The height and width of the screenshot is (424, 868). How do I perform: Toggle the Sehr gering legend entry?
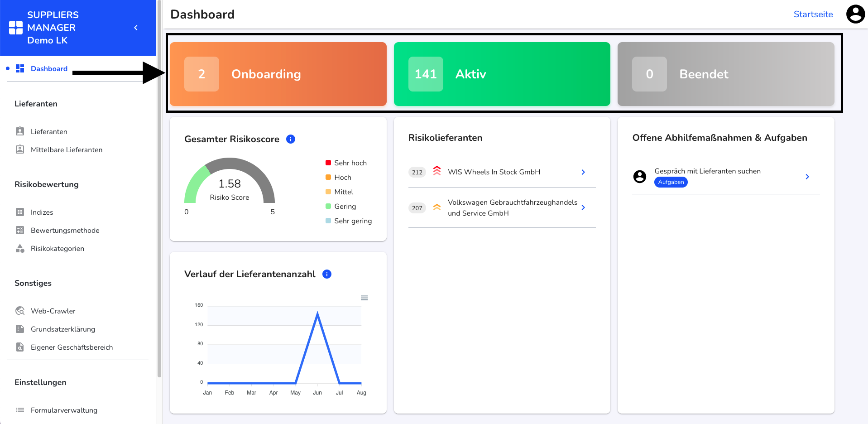pos(349,221)
